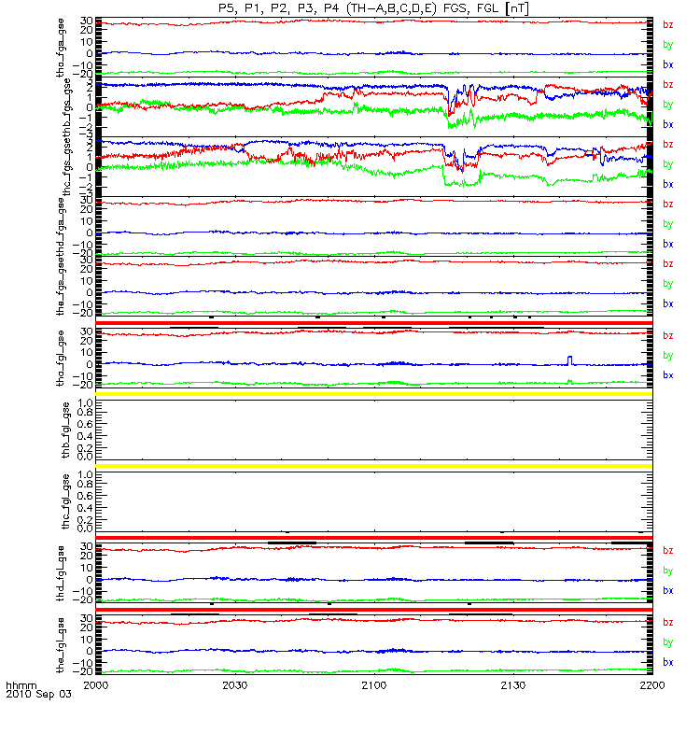The width and height of the screenshot is (700, 747).
Task: Click the bx legend label of the tha_fgl_gse panel
Action: coord(668,375)
